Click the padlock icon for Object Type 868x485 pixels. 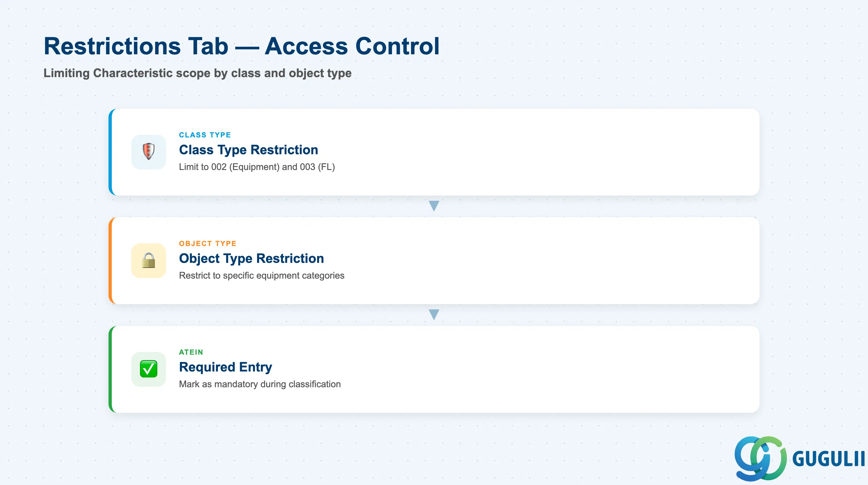click(149, 260)
